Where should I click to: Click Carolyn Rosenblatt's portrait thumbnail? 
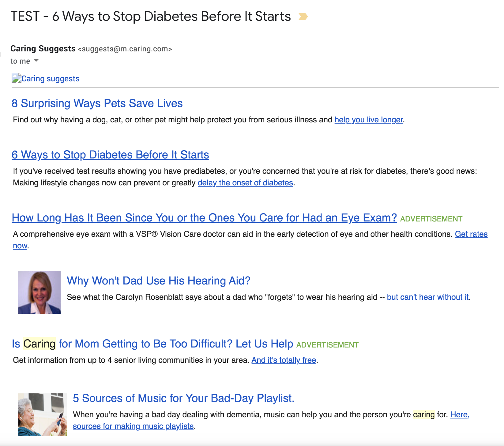39,292
